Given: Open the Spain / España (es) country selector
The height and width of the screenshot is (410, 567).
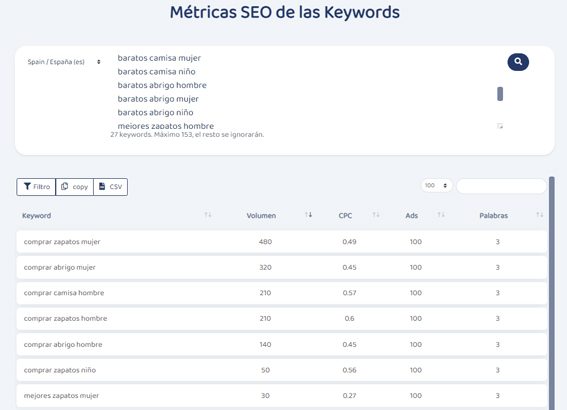Looking at the screenshot, I should tap(64, 62).
